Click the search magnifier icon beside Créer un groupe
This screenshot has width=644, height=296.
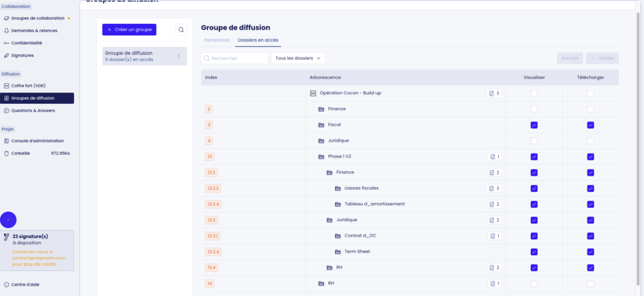[180, 30]
